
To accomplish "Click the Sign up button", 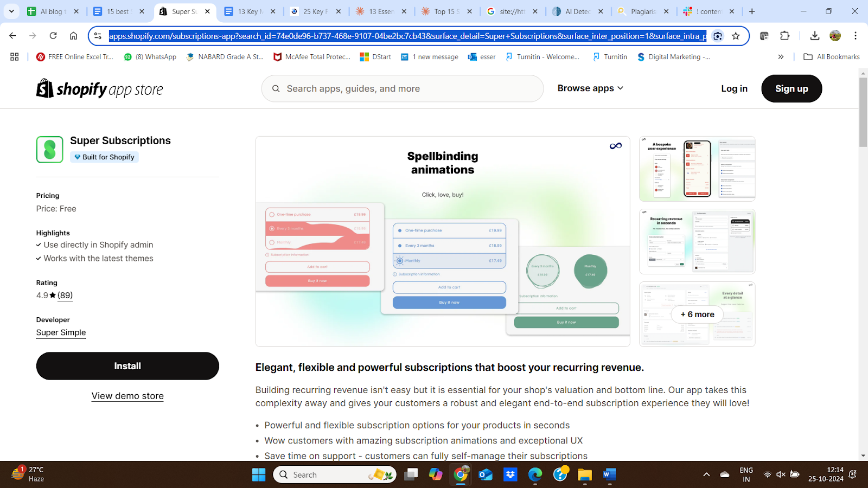I will point(792,88).
